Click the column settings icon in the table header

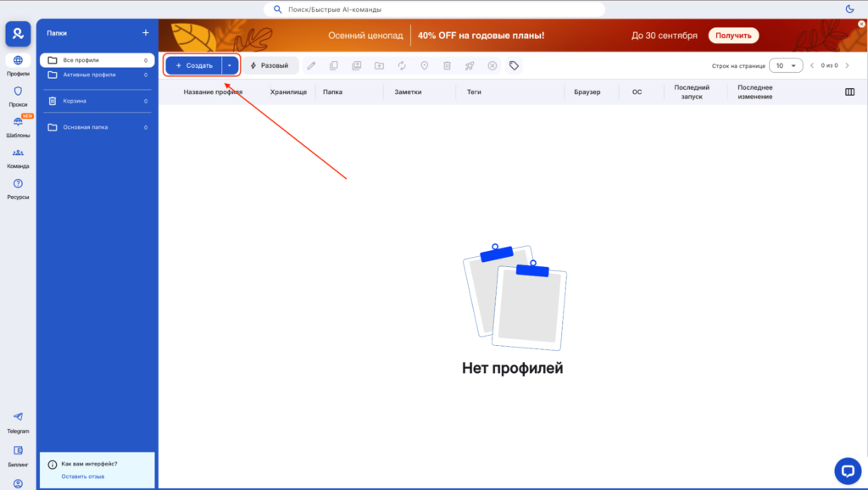click(849, 92)
